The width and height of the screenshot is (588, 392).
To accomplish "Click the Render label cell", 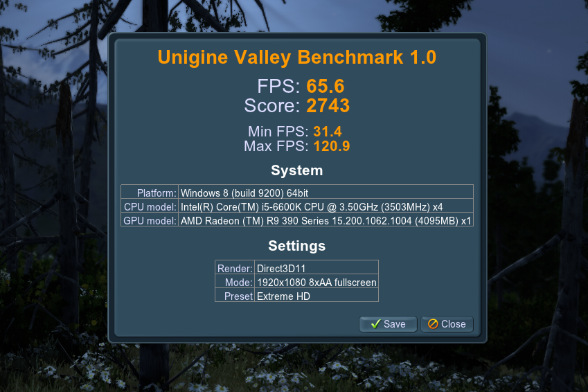I will pos(235,267).
